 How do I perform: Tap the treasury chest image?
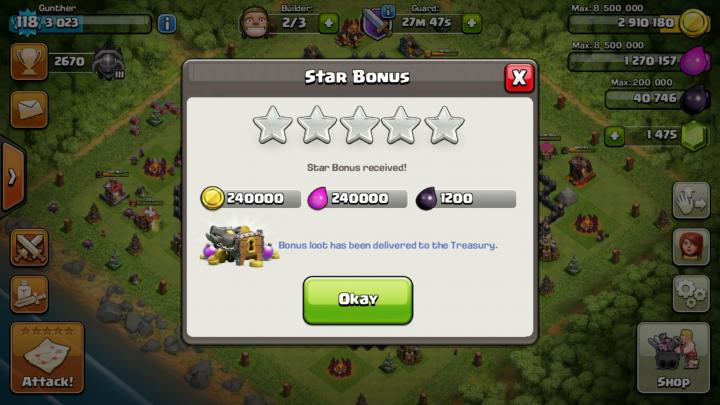(239, 246)
